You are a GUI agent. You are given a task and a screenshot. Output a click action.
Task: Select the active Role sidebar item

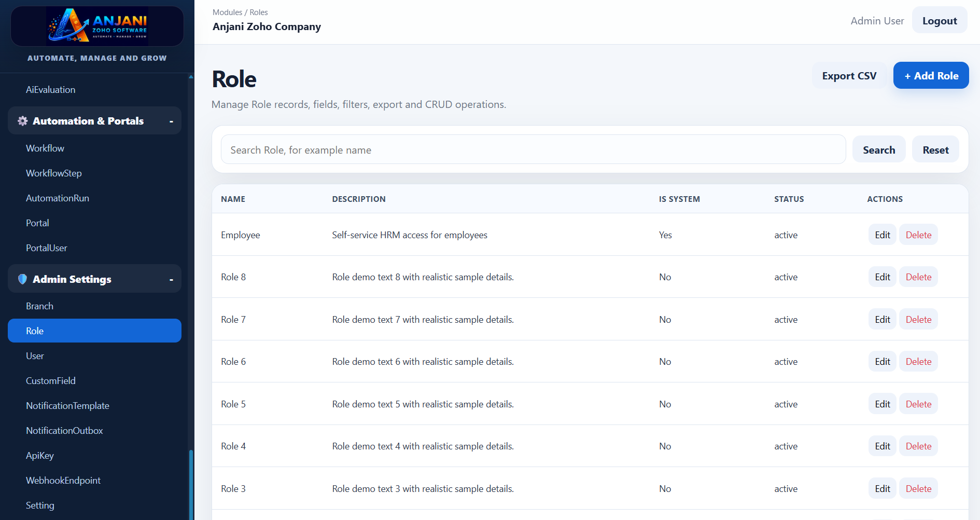pos(94,331)
